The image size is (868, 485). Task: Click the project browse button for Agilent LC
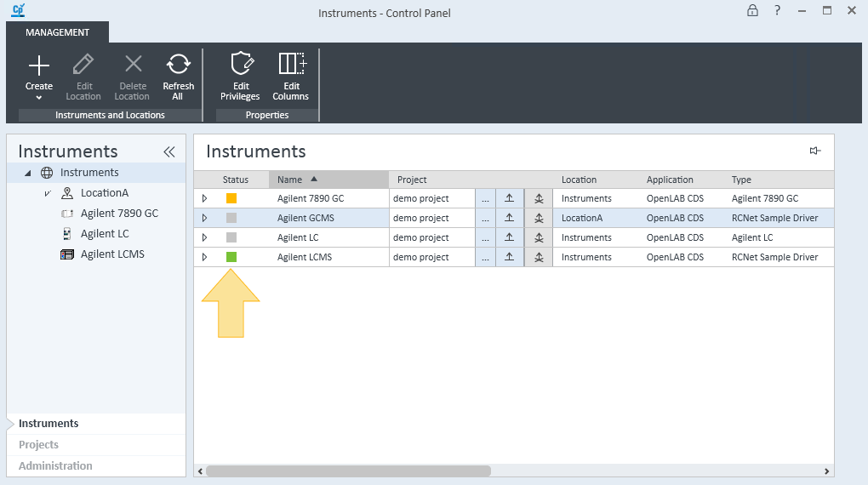coord(485,237)
